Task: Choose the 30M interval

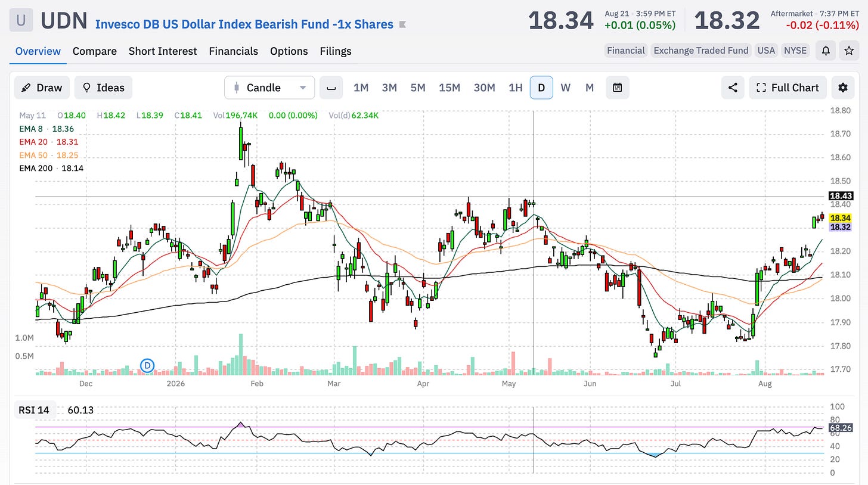Action: click(x=484, y=88)
